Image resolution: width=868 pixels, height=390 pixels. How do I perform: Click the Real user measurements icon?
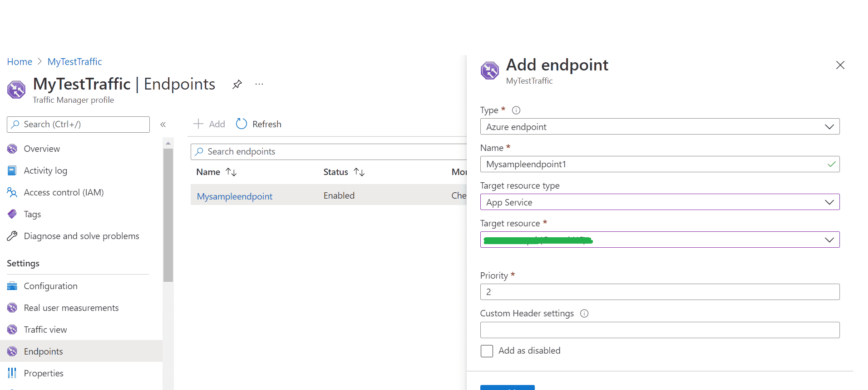click(12, 308)
